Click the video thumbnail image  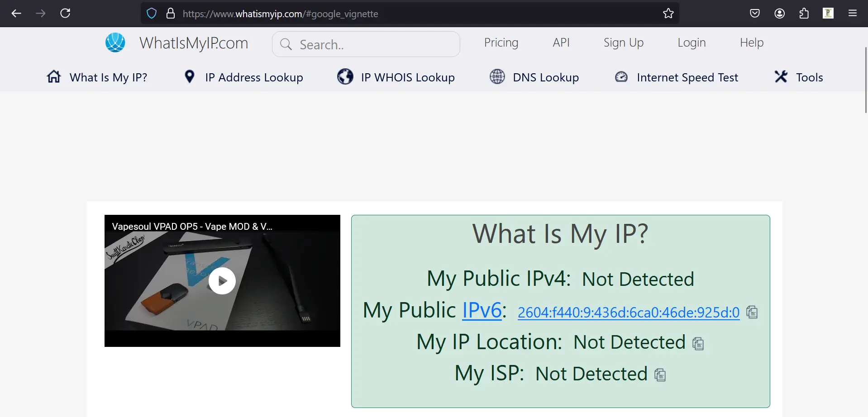point(222,281)
